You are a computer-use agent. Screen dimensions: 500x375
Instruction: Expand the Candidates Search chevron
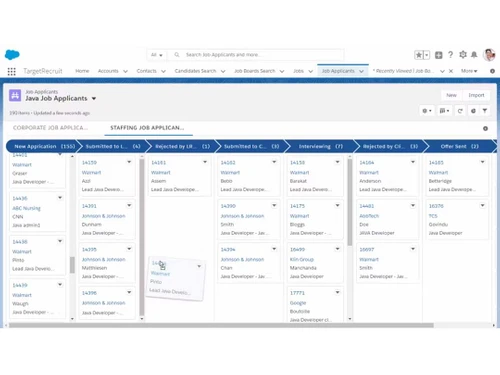coord(223,71)
